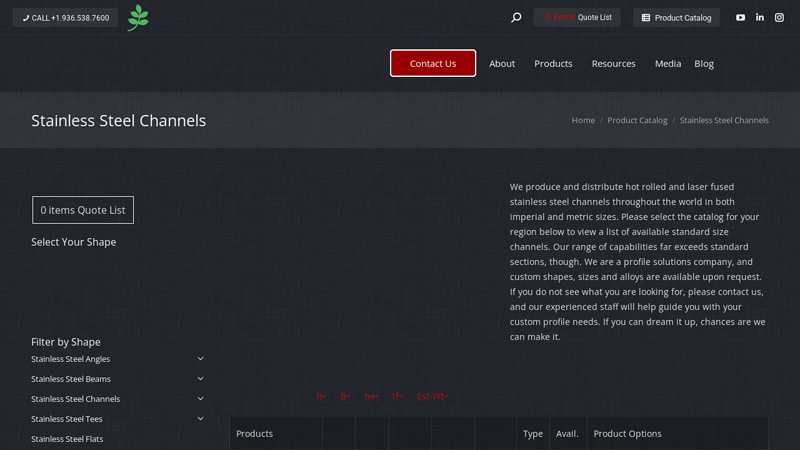
Task: Select Stainless Steel Flats filter
Action: click(67, 439)
